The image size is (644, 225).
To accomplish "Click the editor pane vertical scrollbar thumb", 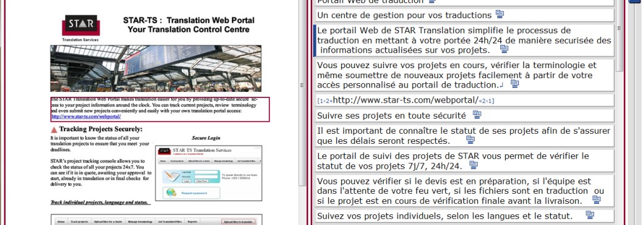I will coord(620,35).
